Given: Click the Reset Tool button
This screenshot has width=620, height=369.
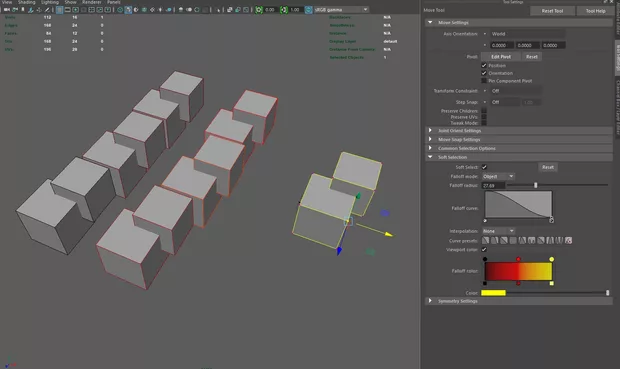Looking at the screenshot, I should point(552,11).
